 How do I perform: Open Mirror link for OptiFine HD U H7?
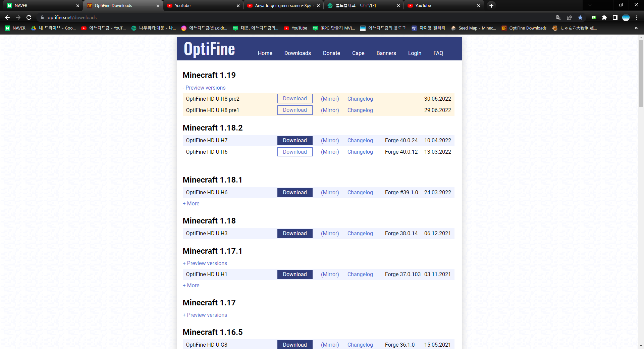pyautogui.click(x=330, y=141)
